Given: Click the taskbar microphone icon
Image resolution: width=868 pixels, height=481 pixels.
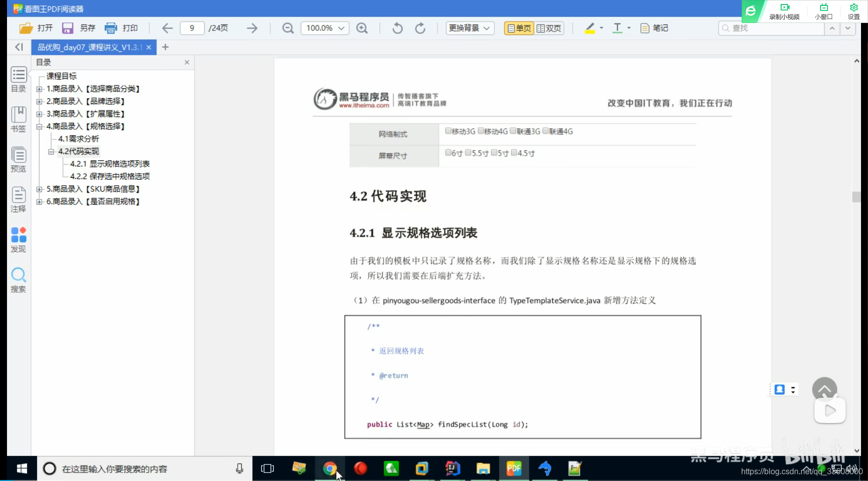Looking at the screenshot, I should click(x=240, y=469).
